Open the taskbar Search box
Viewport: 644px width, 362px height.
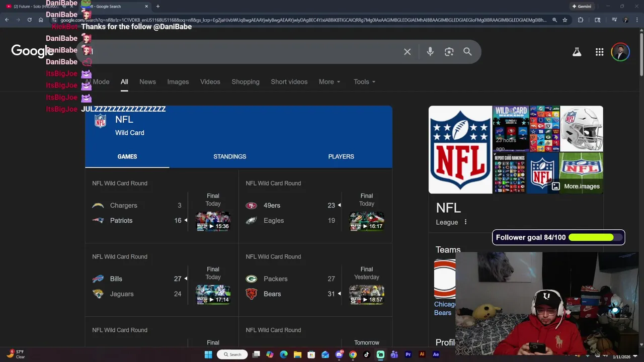coord(232,354)
